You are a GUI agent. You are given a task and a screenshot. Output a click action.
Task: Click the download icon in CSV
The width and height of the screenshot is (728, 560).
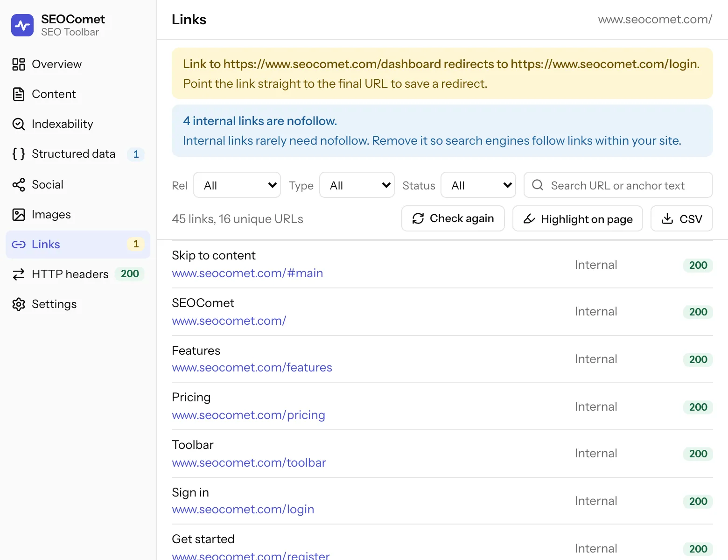[x=667, y=218]
